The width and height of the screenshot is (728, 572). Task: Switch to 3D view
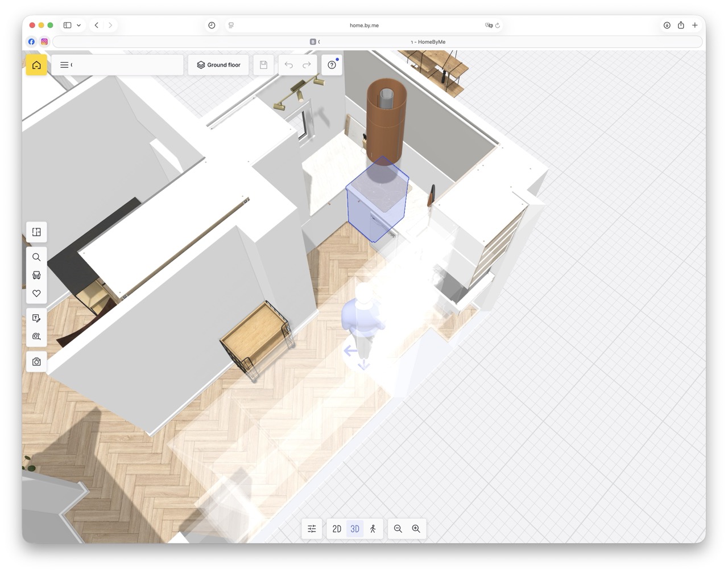click(x=355, y=529)
